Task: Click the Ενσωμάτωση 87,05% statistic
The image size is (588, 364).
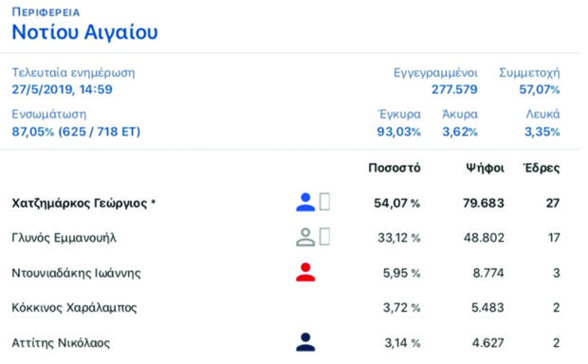Action: click(76, 132)
